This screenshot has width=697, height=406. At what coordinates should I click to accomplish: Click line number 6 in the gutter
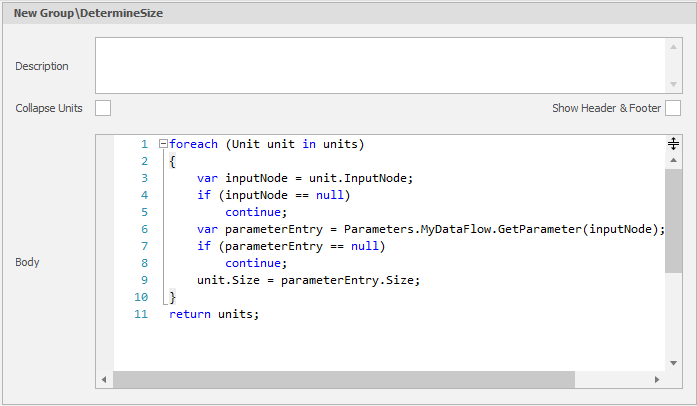[x=144, y=229]
